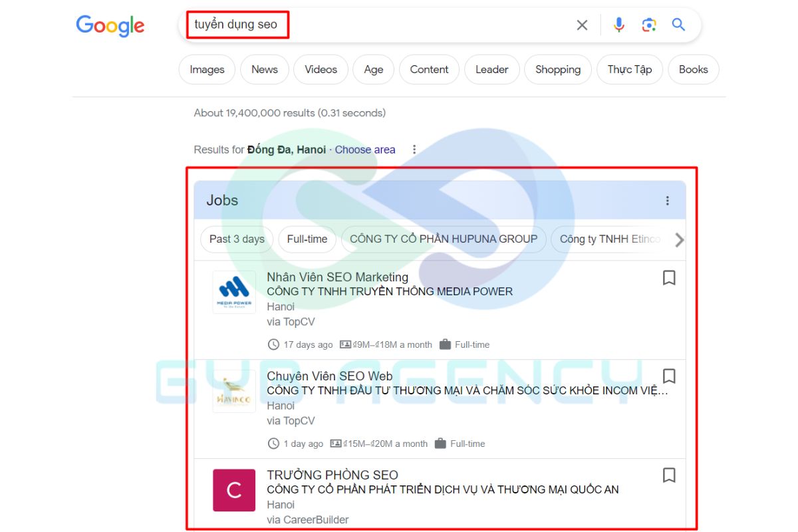Bookmark the Chuyên Viên SEO Web job

[x=669, y=376]
